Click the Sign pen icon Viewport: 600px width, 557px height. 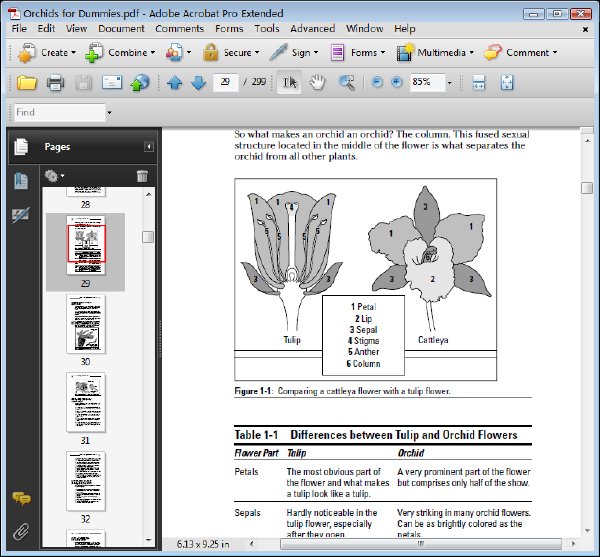[x=279, y=53]
